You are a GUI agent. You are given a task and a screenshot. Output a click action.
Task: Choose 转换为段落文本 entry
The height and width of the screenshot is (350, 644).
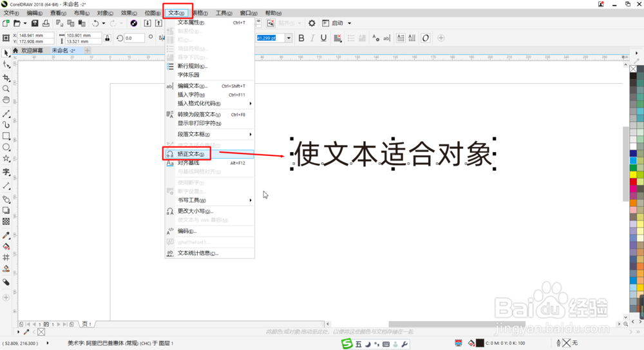(x=209, y=115)
